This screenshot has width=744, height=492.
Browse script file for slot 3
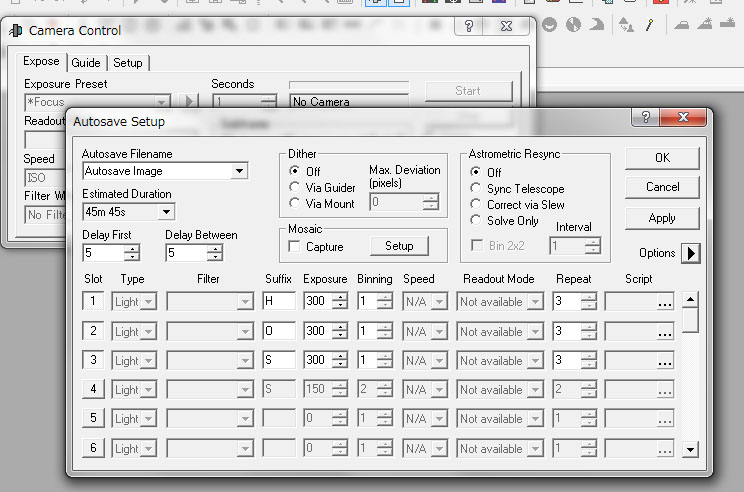[x=665, y=361]
